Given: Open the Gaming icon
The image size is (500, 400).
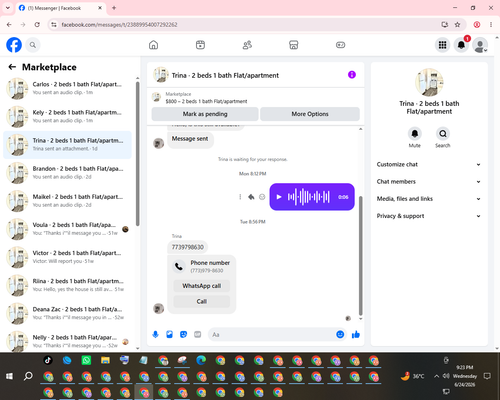Looking at the screenshot, I should tap(340, 45).
